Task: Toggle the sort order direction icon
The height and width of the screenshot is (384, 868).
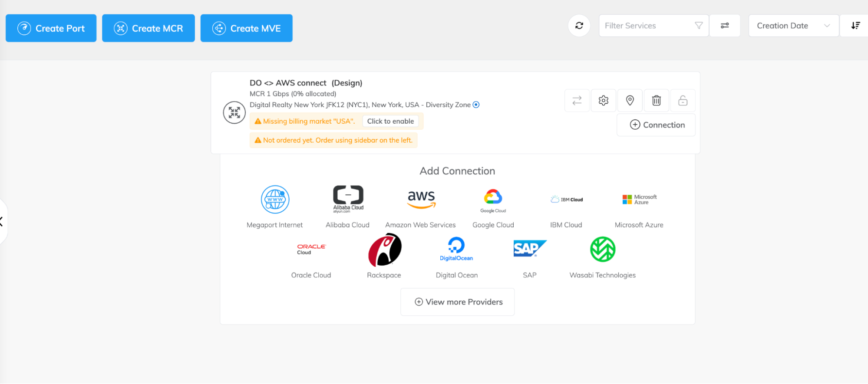Action: point(855,26)
